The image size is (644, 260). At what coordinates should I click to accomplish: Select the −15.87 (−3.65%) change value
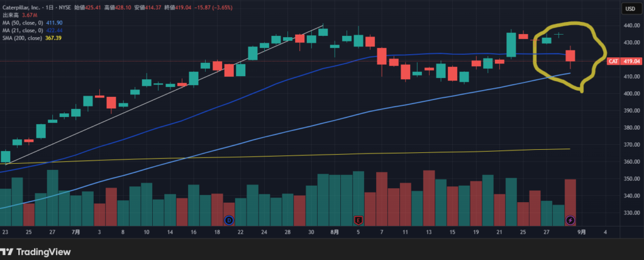[x=213, y=8]
